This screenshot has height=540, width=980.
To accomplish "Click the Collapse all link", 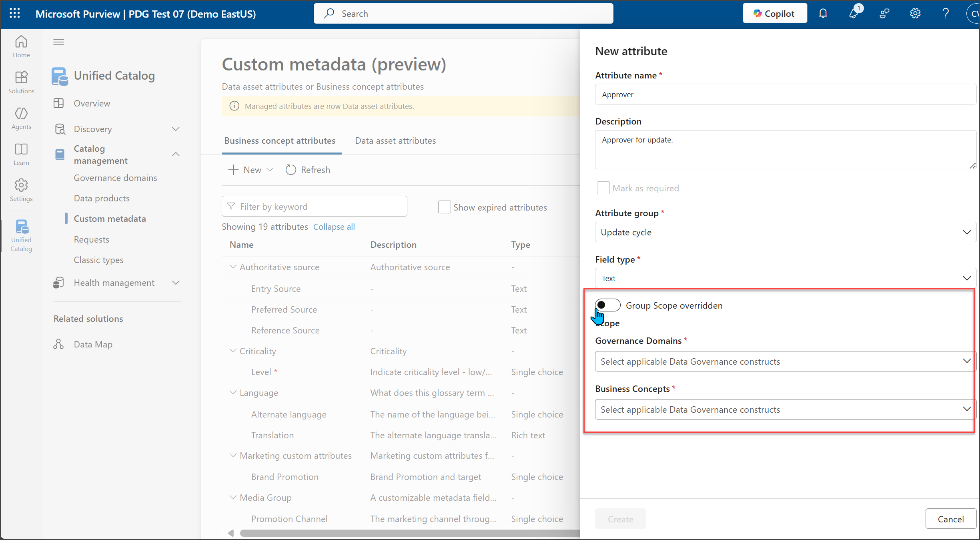I will pos(334,227).
